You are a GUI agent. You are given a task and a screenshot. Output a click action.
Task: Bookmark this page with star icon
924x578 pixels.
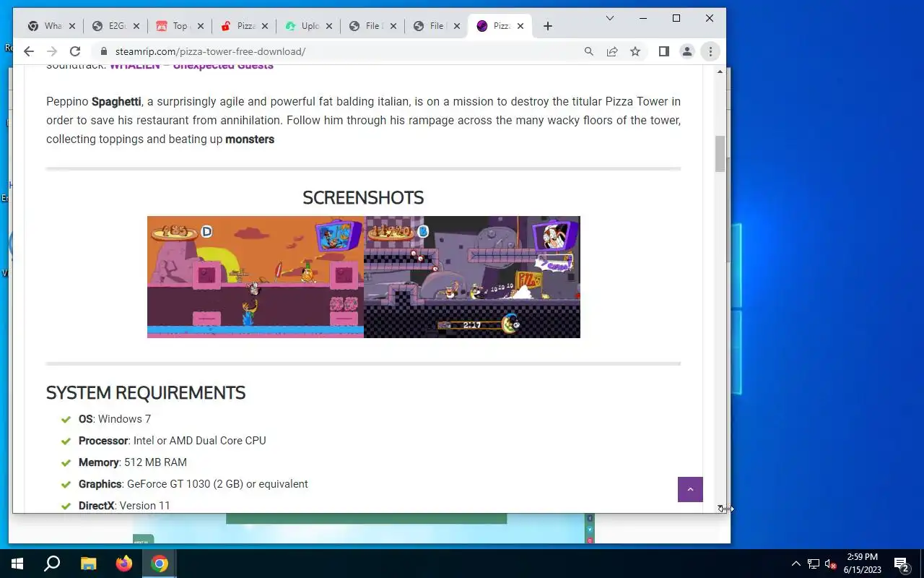[635, 51]
